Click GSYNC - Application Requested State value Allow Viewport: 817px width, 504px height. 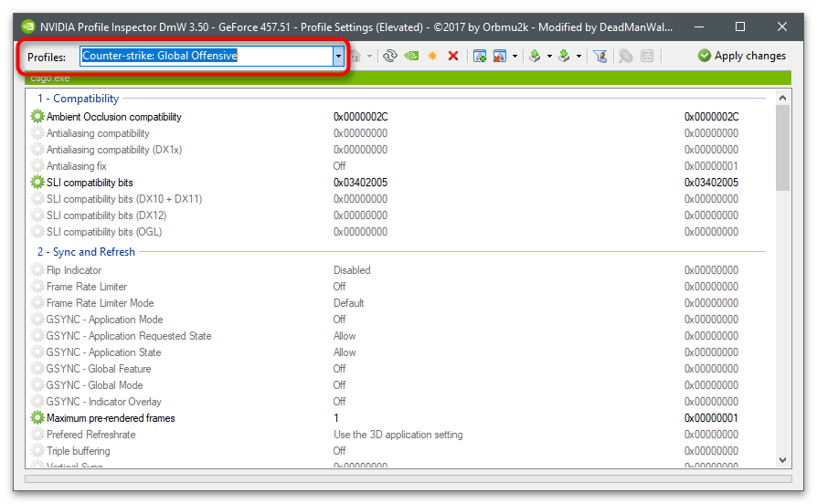345,336
